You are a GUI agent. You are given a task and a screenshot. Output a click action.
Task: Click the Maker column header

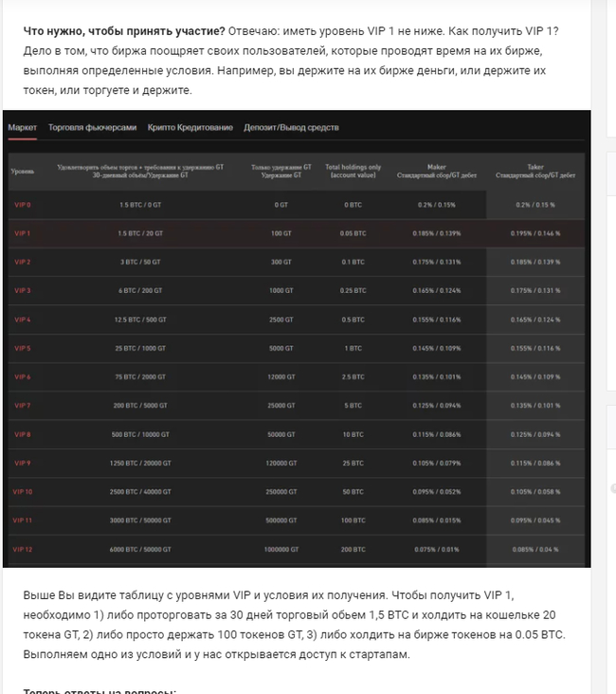(436, 171)
